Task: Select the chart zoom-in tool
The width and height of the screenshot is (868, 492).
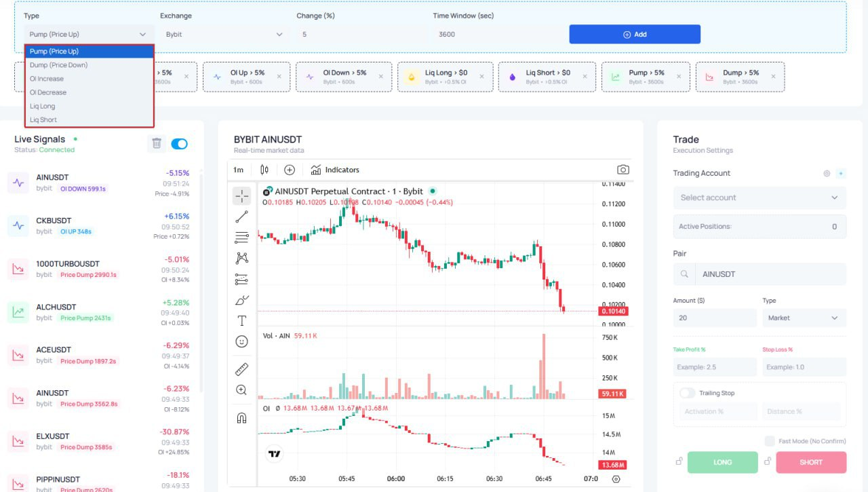Action: (241, 390)
